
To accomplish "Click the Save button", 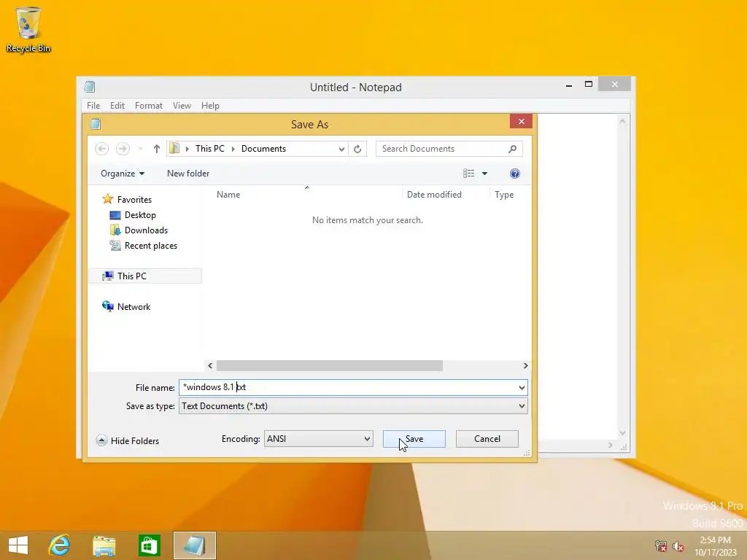I will [x=414, y=438].
